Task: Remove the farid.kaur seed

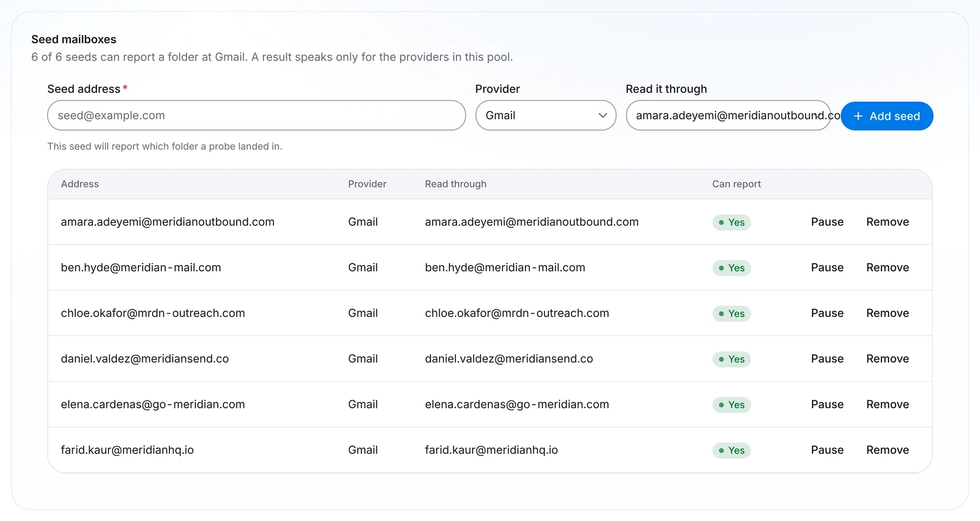Action: pyautogui.click(x=888, y=450)
